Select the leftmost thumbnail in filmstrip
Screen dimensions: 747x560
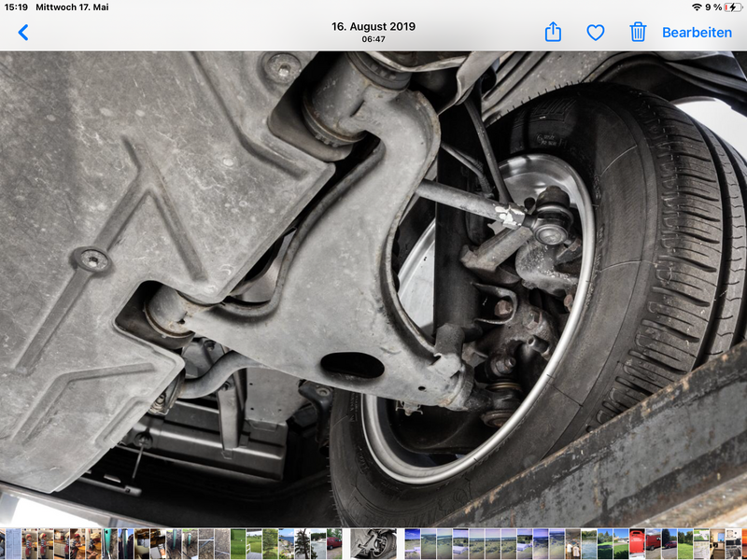tap(3, 543)
